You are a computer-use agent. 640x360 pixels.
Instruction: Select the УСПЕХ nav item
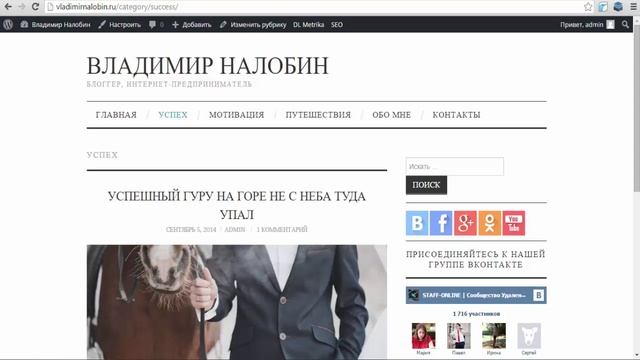coord(173,115)
